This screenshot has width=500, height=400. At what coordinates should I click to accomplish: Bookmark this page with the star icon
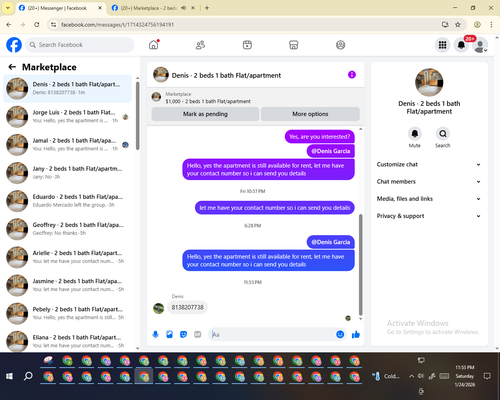pyautogui.click(x=458, y=24)
